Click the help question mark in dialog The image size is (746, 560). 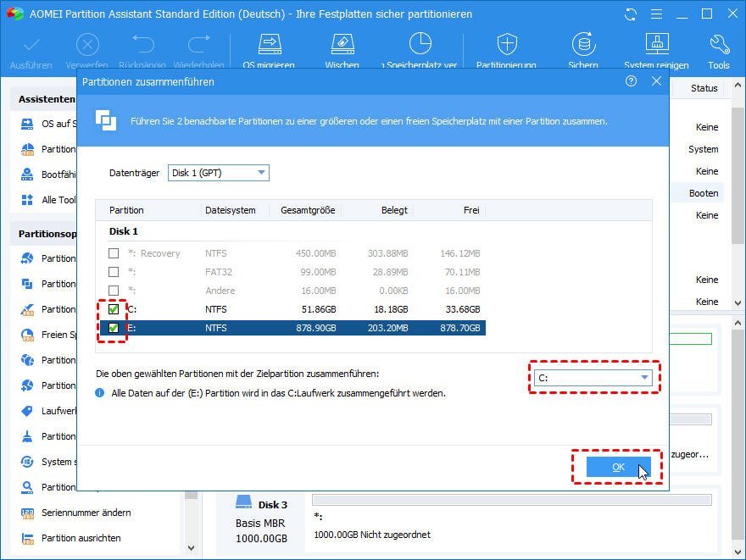click(631, 81)
